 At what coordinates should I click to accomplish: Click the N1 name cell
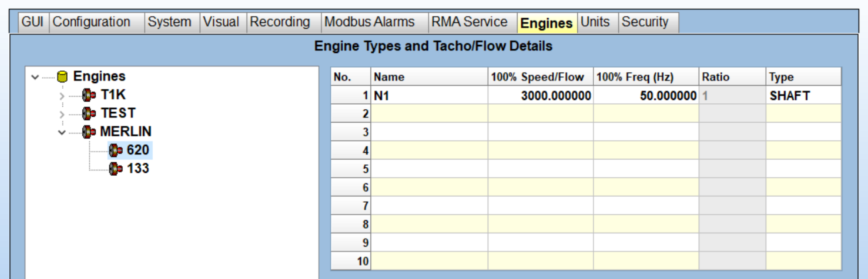429,96
